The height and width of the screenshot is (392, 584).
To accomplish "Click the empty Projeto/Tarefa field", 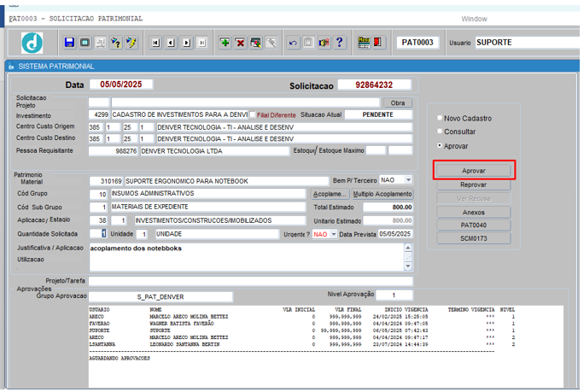I will [251, 281].
